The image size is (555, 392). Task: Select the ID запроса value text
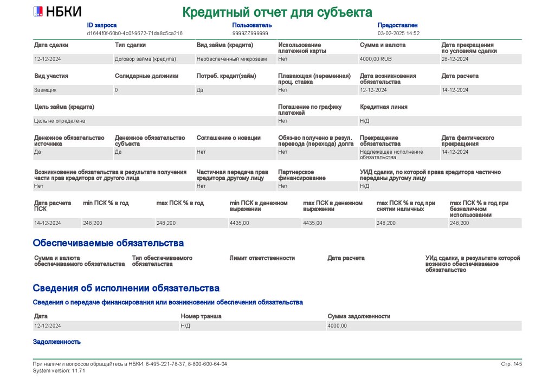tap(135, 33)
